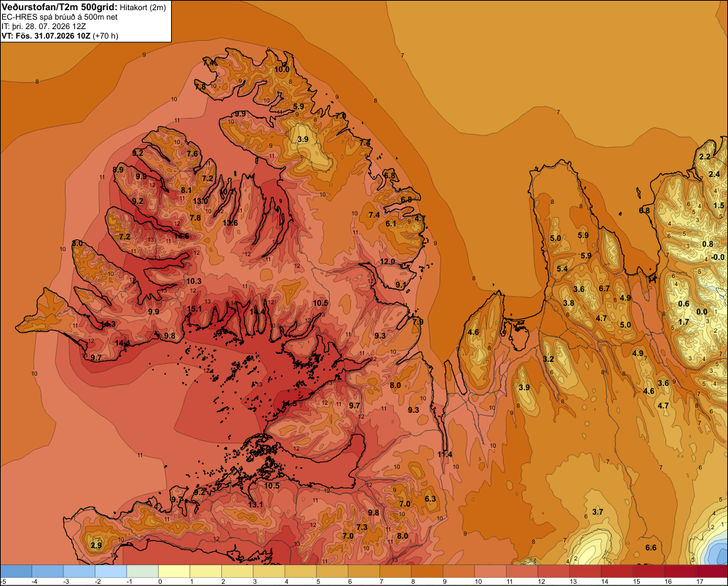The image size is (728, 586).
Task: Click the temperature value "8.9"
Action: [x=119, y=170]
